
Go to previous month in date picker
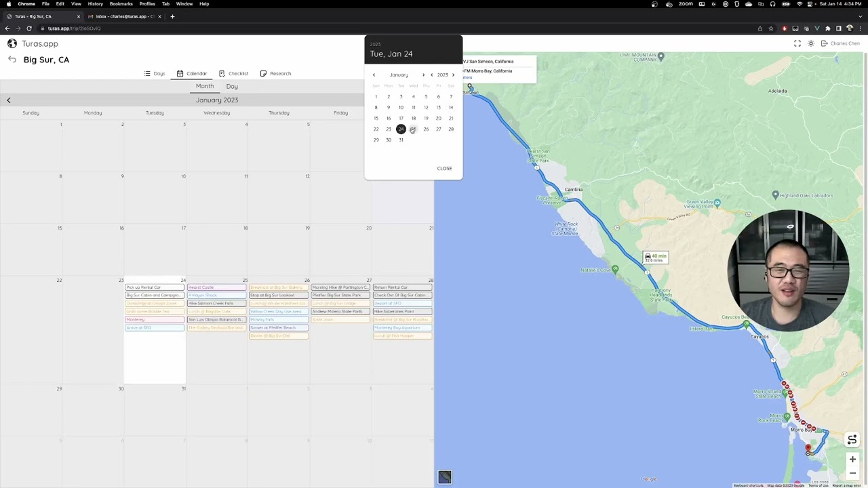pos(374,75)
